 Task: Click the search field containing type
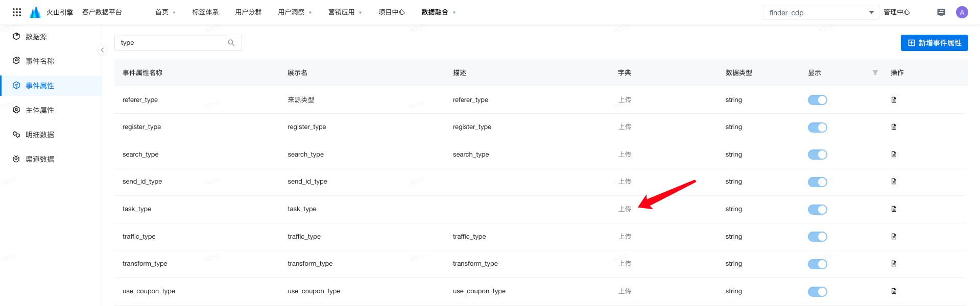pos(171,43)
